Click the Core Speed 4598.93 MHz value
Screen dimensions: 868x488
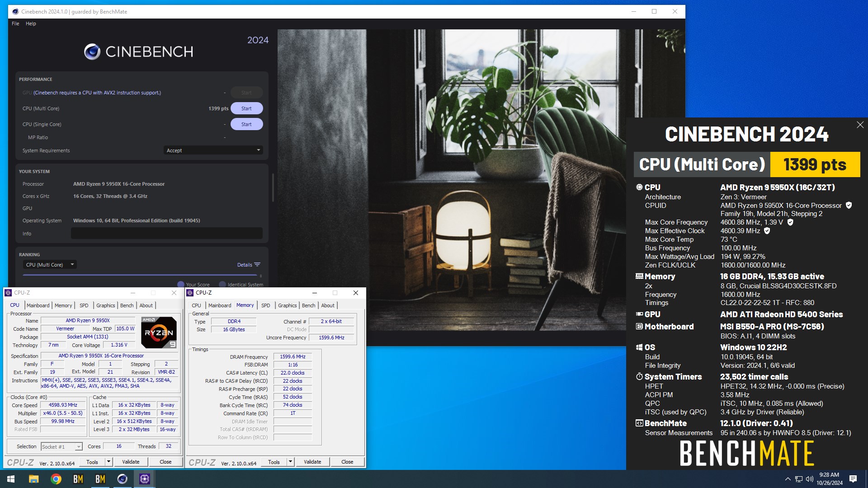click(63, 405)
